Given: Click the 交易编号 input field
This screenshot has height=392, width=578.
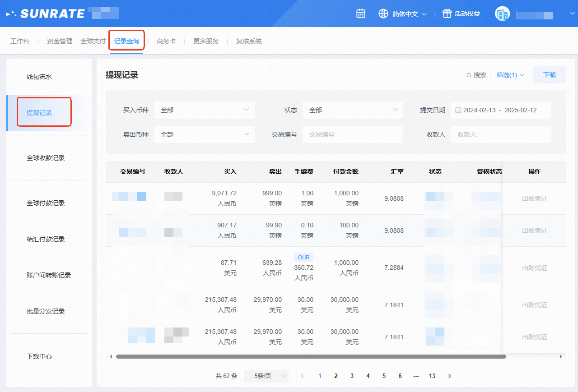Looking at the screenshot, I should click(352, 134).
